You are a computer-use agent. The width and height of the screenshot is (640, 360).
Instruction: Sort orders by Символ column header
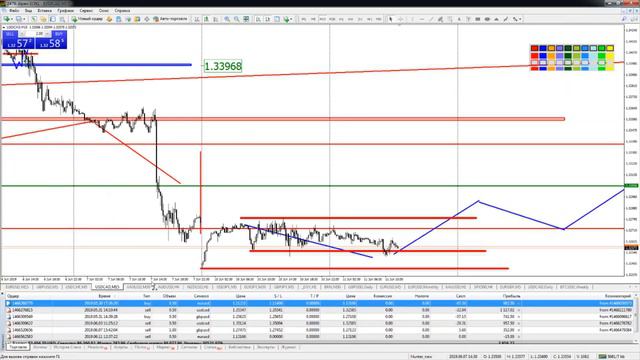(x=201, y=296)
